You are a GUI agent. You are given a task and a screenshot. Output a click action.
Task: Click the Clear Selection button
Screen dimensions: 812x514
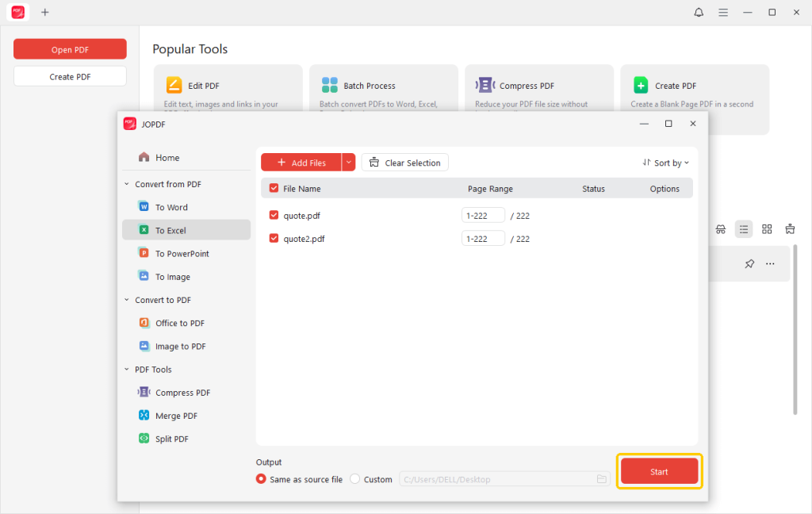click(404, 163)
